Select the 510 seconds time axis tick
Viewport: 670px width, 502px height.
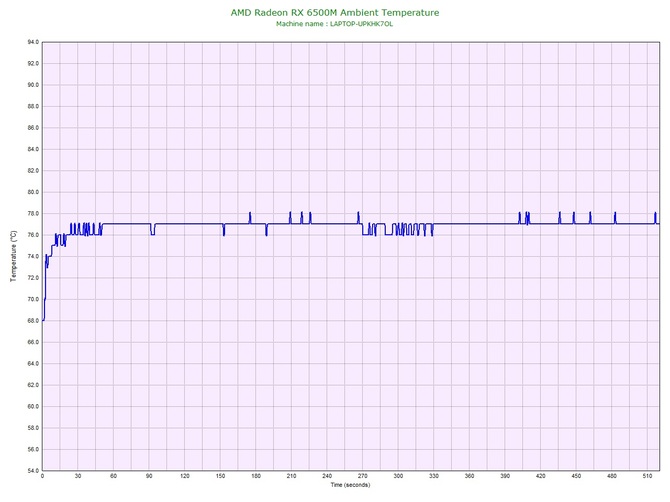[647, 476]
